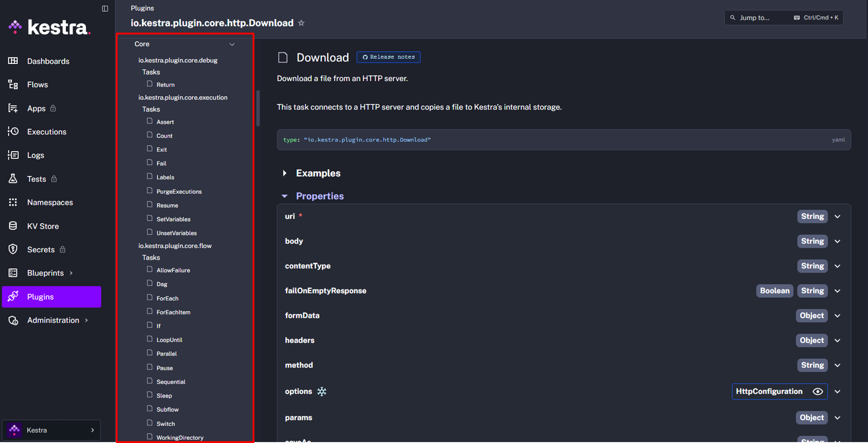Click the plugin list scrollbar
868x443 pixels.
point(258,108)
